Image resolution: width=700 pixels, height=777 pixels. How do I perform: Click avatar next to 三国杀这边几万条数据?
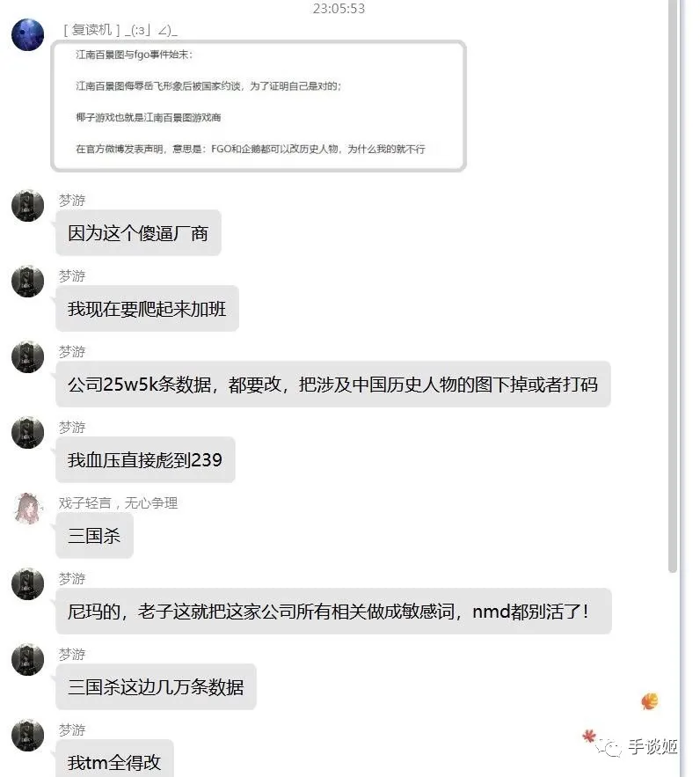(x=28, y=660)
